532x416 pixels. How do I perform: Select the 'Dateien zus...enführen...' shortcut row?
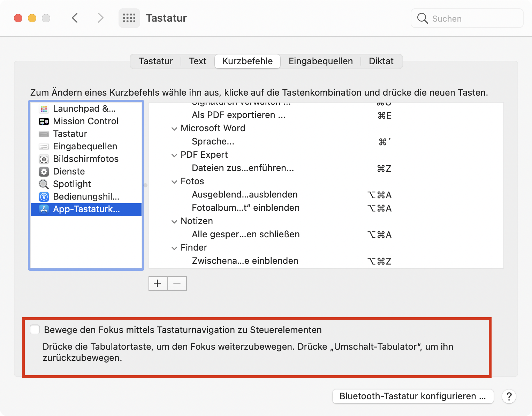(x=326, y=168)
